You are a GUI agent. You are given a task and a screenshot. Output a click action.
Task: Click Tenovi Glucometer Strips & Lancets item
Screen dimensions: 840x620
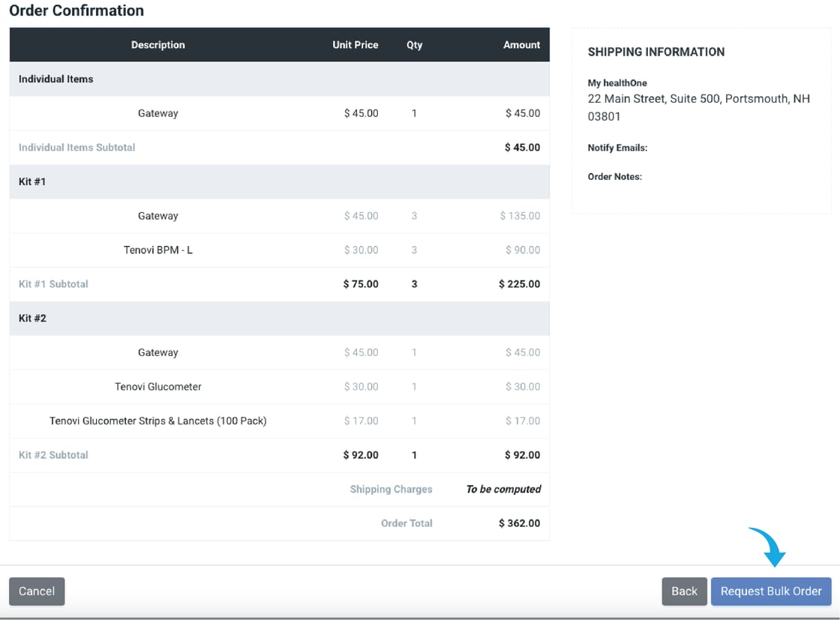click(157, 421)
